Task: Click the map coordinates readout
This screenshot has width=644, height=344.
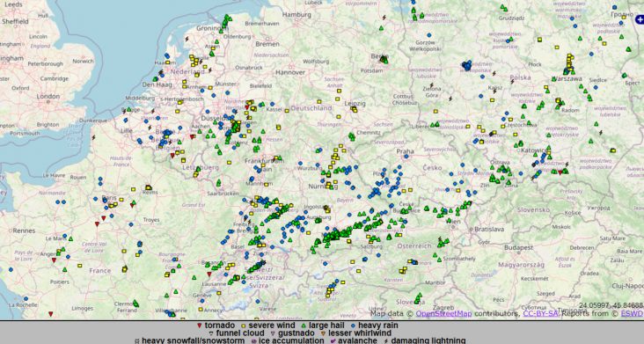Action: click(611, 305)
